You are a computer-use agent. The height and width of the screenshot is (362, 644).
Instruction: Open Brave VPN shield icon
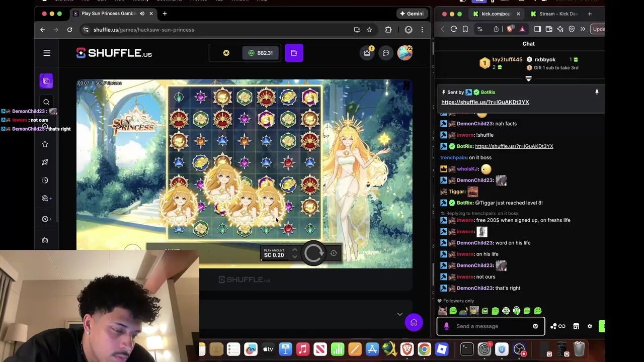click(572, 29)
